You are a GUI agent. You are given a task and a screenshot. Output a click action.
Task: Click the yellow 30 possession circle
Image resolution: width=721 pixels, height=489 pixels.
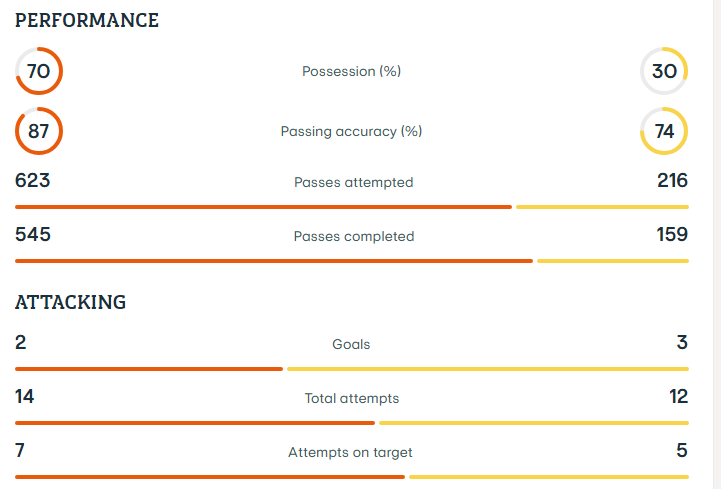coord(664,71)
